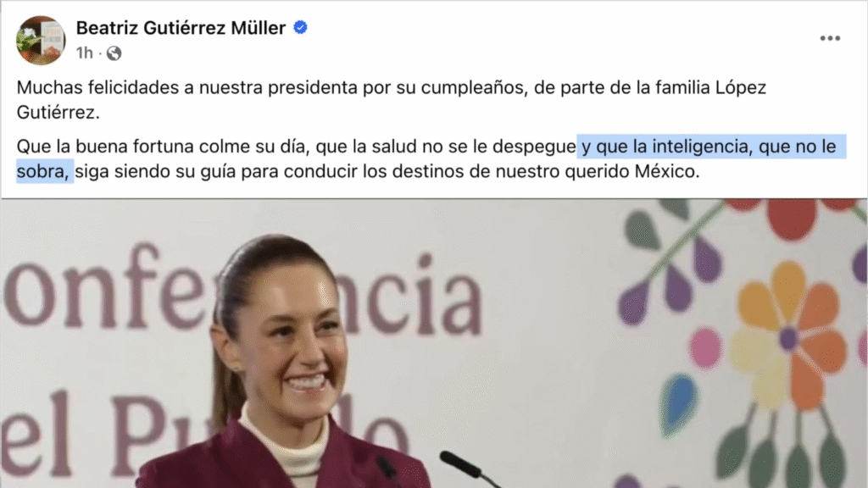Open the three-dot post options menu

click(x=830, y=38)
